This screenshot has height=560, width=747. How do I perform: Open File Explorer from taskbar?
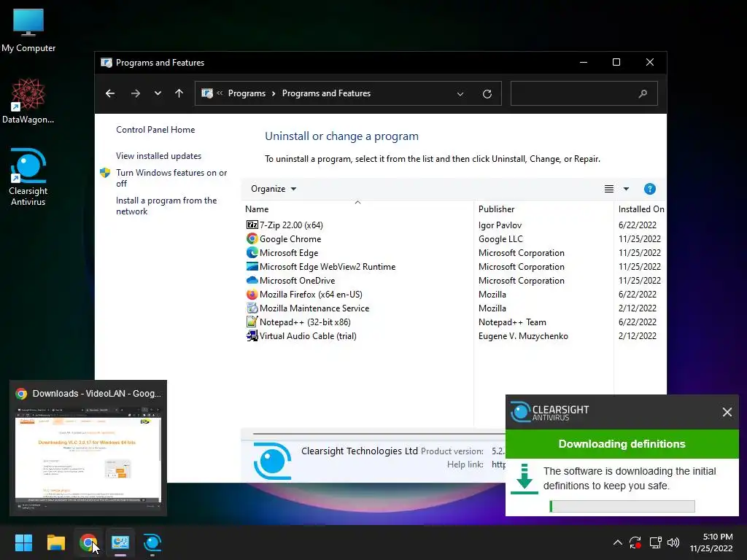click(55, 542)
